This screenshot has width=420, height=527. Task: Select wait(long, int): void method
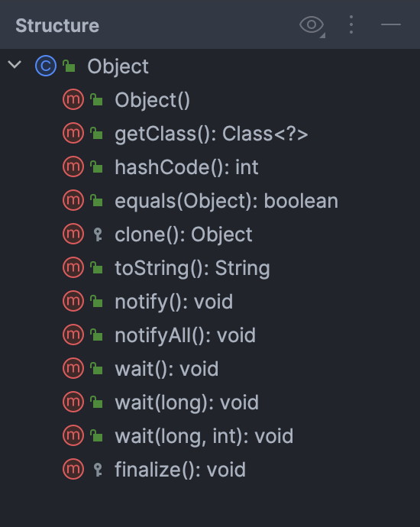pyautogui.click(x=204, y=436)
